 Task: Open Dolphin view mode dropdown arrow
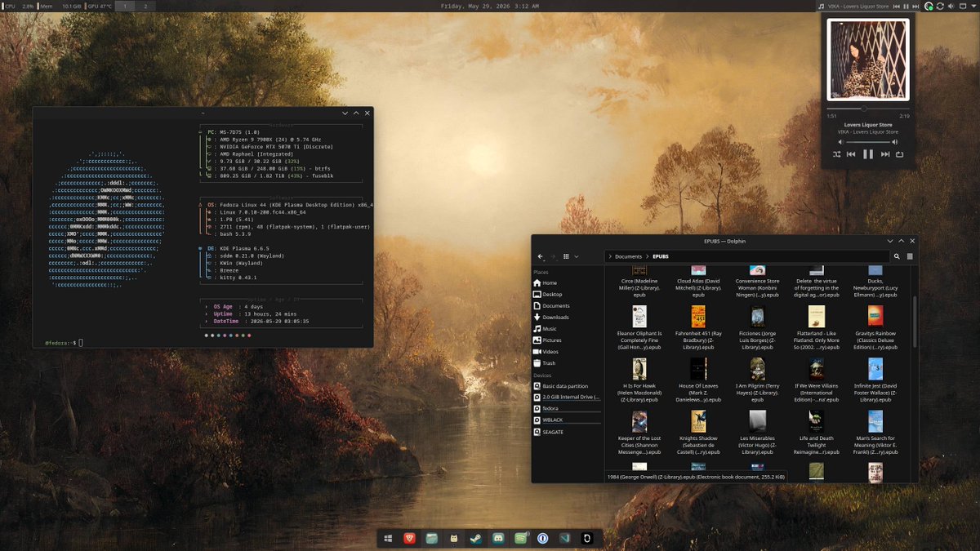point(577,256)
